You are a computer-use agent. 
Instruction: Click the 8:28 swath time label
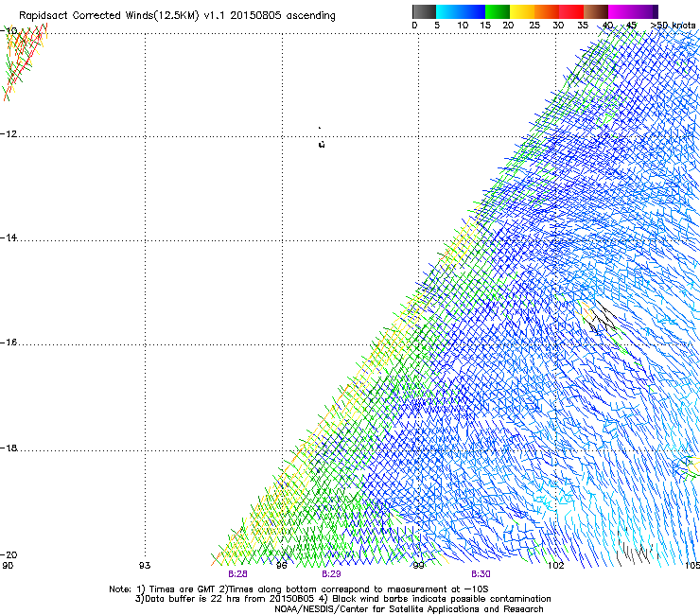[237, 574]
